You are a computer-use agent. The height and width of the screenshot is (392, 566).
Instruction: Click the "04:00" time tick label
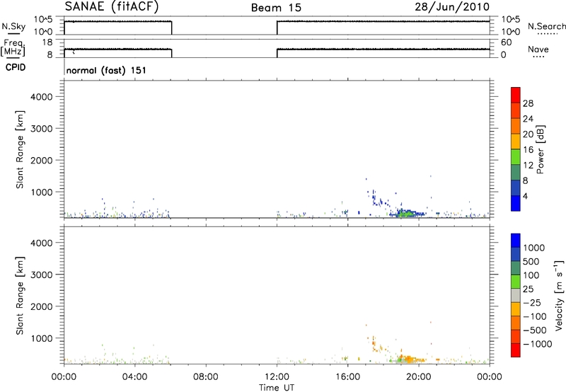coord(134,377)
